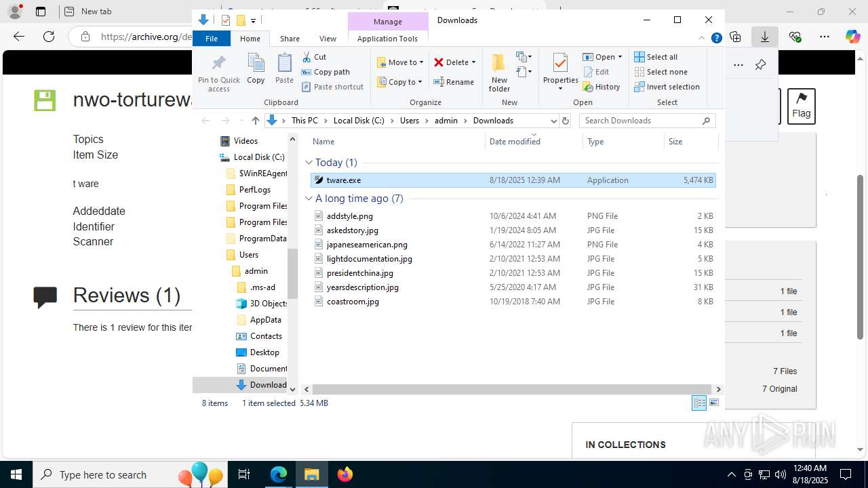Select the tware.exe file
Viewport: 868px width, 488px height.
513,180
